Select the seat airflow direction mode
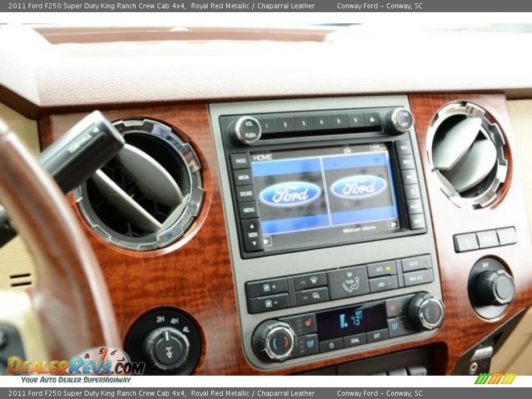532x399 pixels. tap(351, 283)
